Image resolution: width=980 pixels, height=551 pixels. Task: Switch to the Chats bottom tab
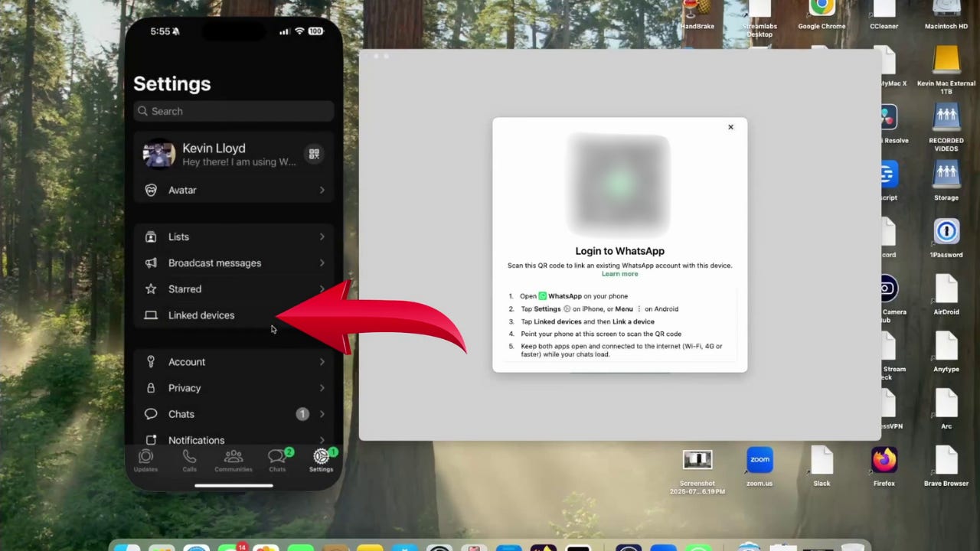tap(277, 460)
